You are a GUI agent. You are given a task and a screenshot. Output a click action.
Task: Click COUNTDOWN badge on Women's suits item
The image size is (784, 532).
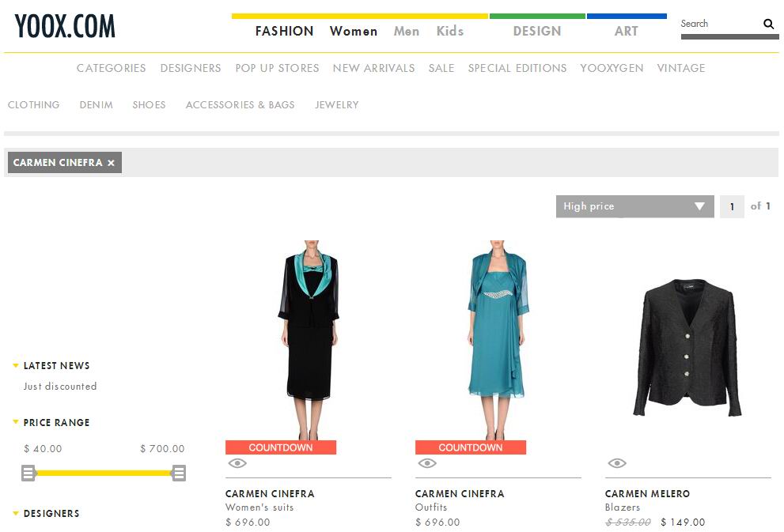281,447
